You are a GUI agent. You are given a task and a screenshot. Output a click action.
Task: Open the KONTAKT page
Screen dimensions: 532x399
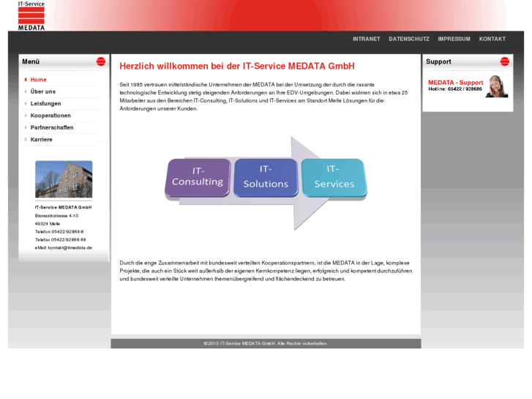tap(492, 39)
